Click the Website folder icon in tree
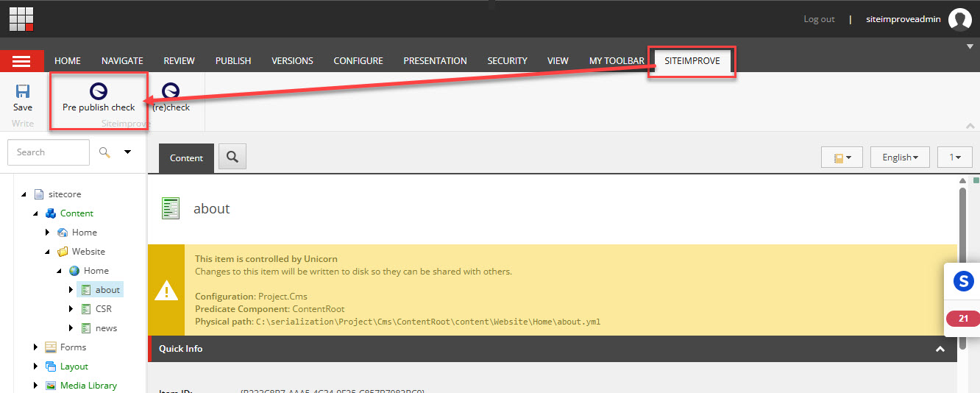Screen dimensions: 980x393 63,252
